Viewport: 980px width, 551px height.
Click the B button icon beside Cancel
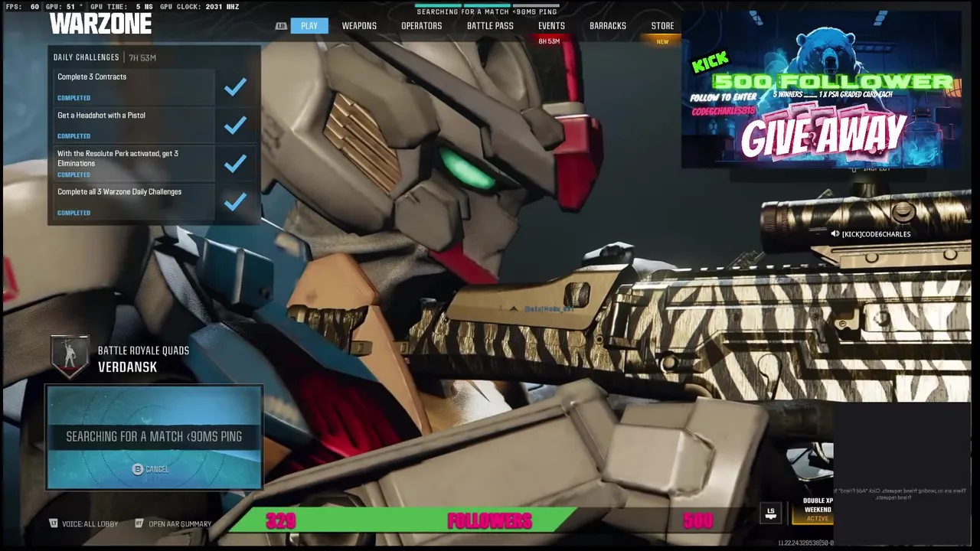pyautogui.click(x=138, y=469)
